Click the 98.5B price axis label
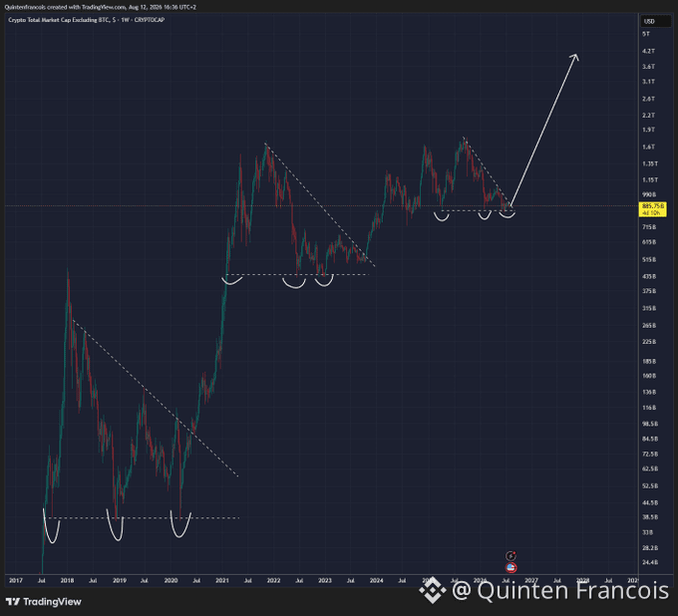 (x=650, y=424)
